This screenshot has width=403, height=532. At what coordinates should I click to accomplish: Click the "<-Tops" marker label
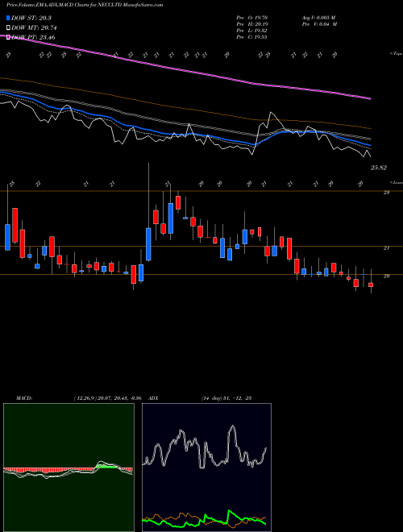[396, 54]
